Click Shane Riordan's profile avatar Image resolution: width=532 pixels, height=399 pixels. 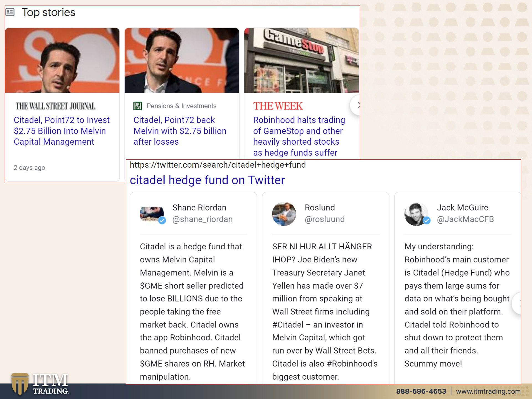(x=151, y=214)
